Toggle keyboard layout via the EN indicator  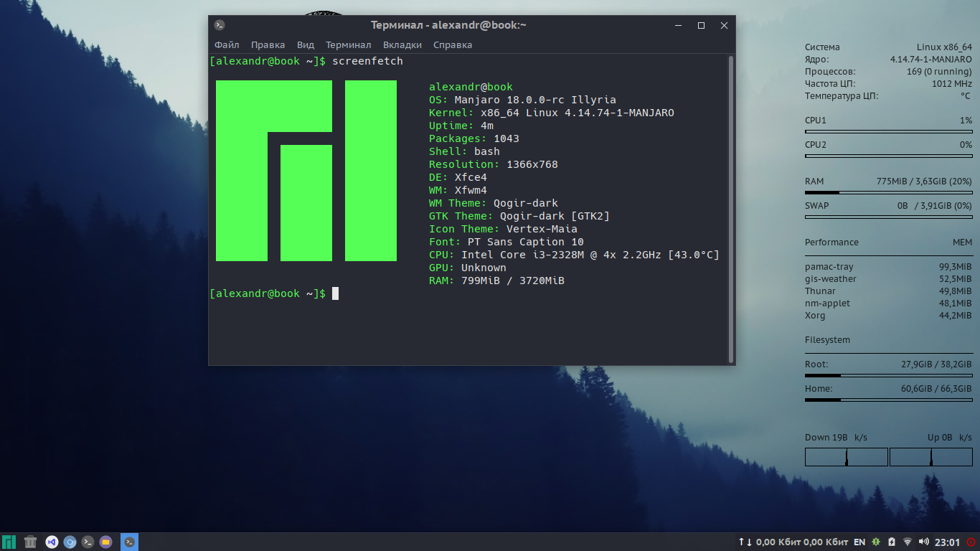[x=859, y=542]
